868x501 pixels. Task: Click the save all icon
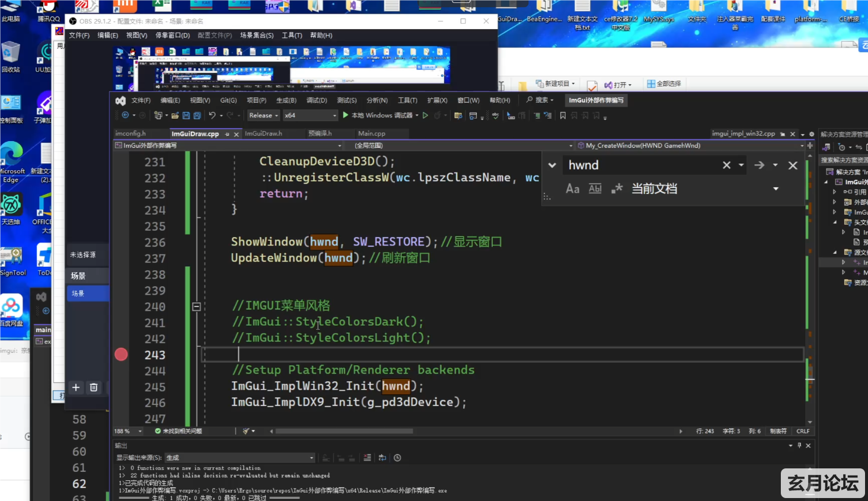(197, 115)
